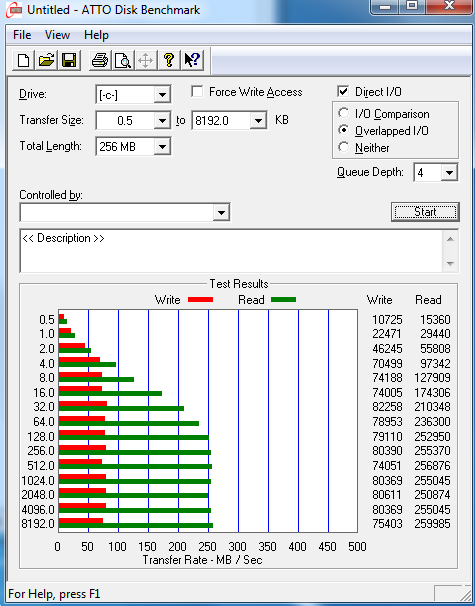475x606 pixels.
Task: Click the 1024.0 transfer size row label
Action: tap(38, 480)
